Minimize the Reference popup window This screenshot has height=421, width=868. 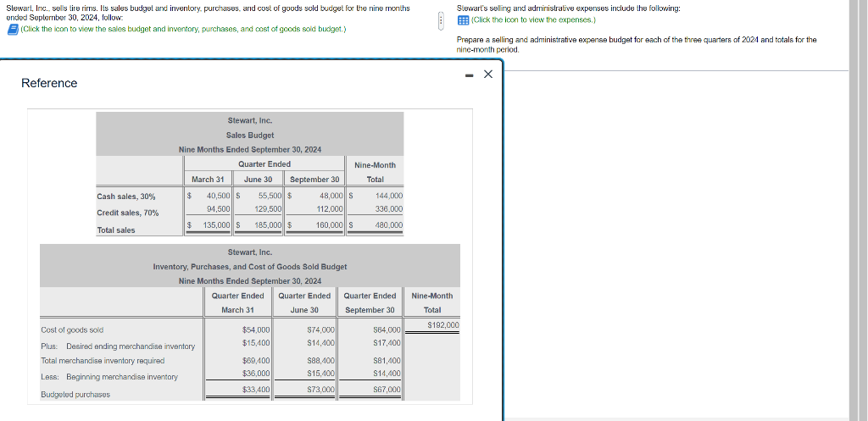tap(470, 75)
